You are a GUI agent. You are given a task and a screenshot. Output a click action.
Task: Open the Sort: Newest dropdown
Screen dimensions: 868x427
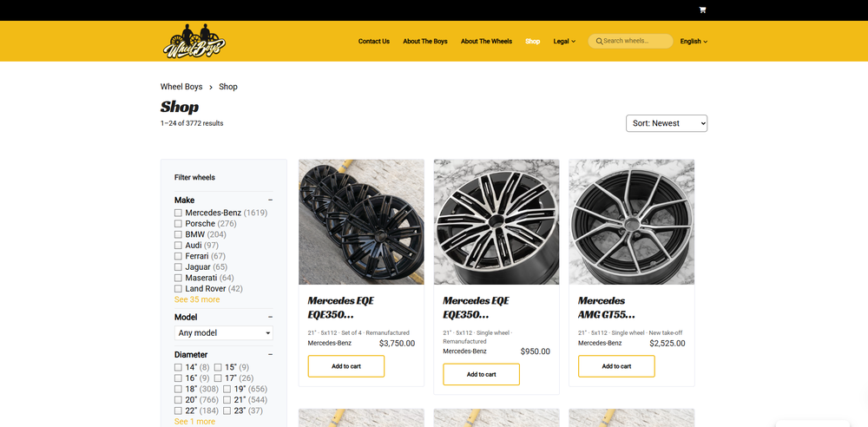tap(667, 123)
